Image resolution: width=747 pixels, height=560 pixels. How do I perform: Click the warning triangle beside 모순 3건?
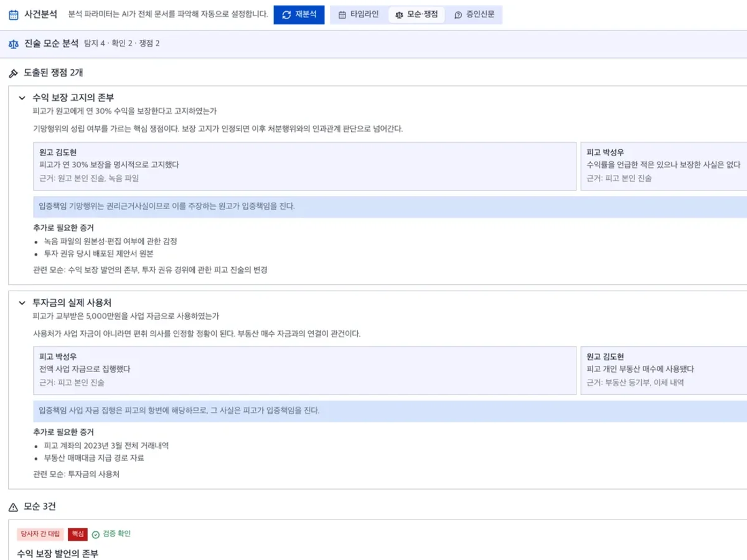(x=13, y=507)
